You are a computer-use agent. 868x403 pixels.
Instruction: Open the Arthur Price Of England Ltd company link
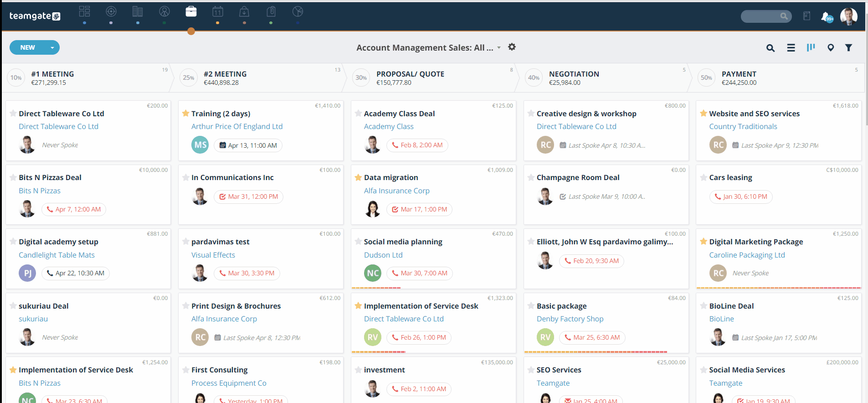pyautogui.click(x=237, y=126)
